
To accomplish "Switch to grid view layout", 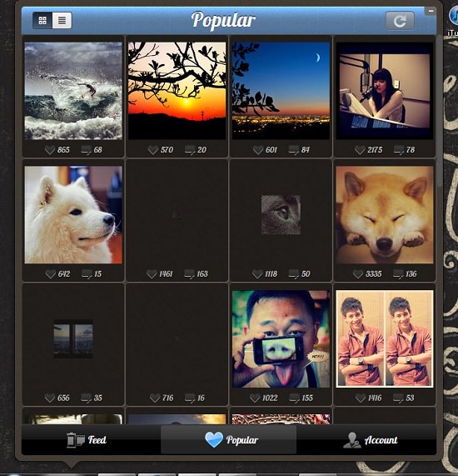I will click(42, 20).
